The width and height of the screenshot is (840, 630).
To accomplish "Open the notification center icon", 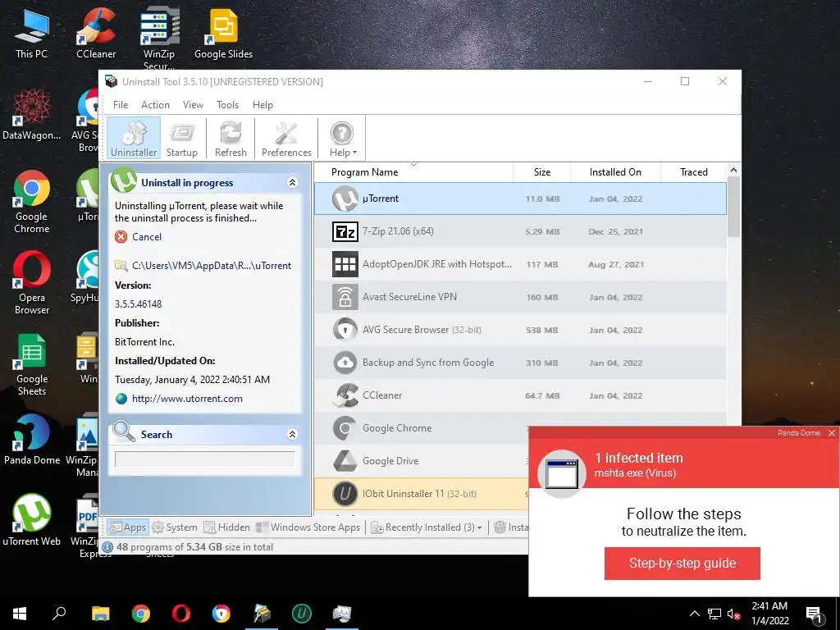I will (814, 614).
